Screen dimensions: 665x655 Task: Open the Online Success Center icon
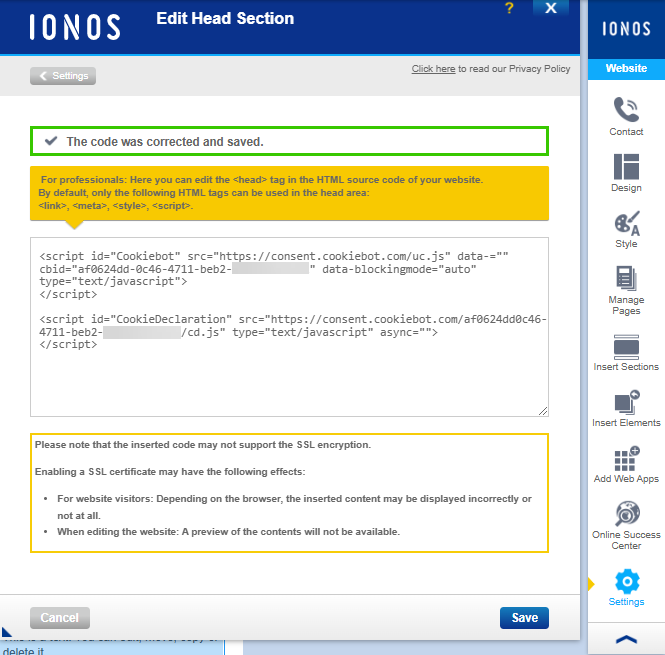click(x=626, y=515)
